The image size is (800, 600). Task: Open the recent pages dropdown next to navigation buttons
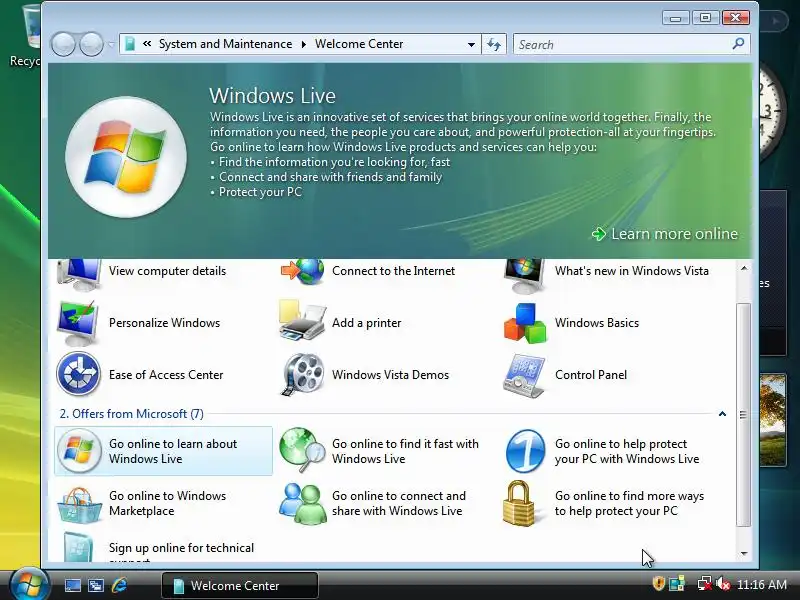111,44
